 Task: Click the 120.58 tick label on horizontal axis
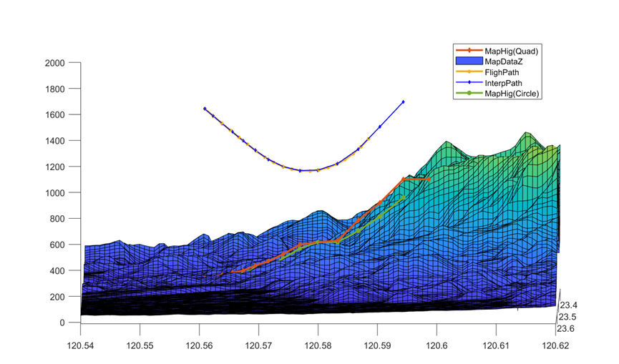pyautogui.click(x=318, y=345)
